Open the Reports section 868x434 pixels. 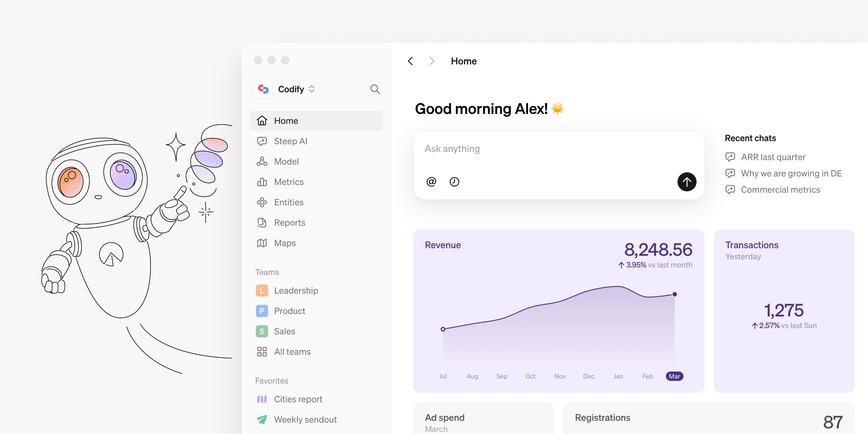[x=289, y=223]
